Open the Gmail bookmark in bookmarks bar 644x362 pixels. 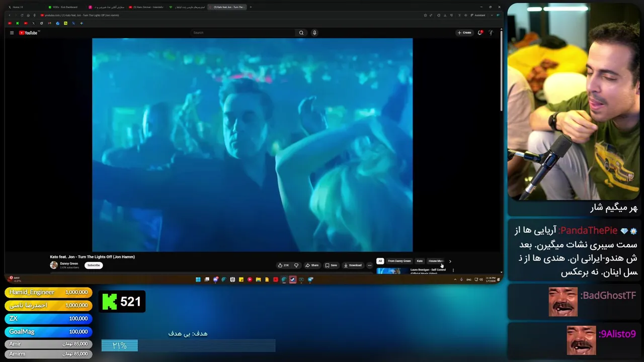pyautogui.click(x=49, y=23)
